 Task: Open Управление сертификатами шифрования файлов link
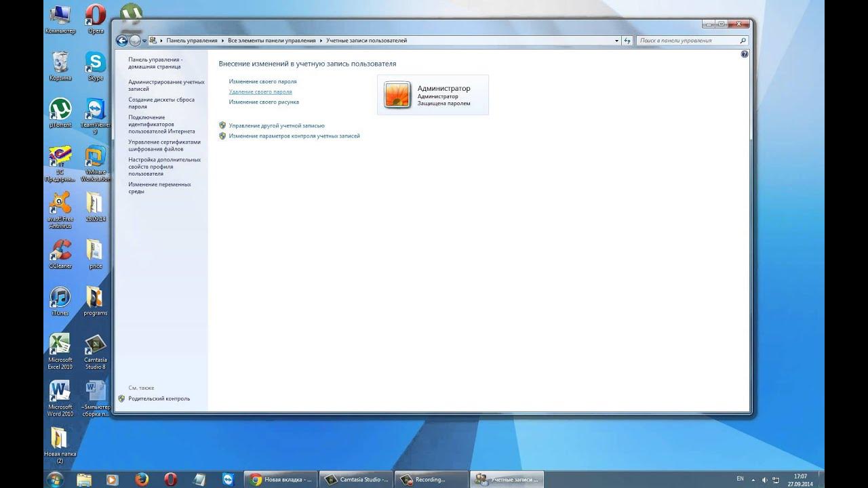(x=165, y=145)
